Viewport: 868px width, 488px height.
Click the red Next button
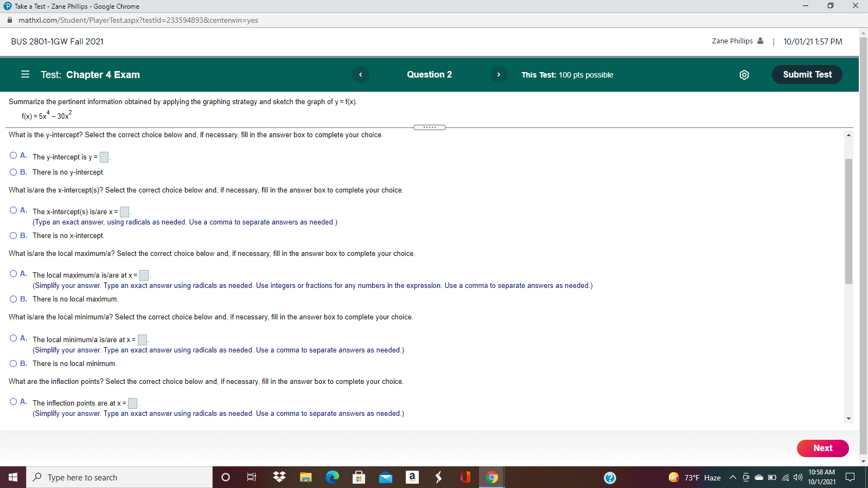coord(822,448)
